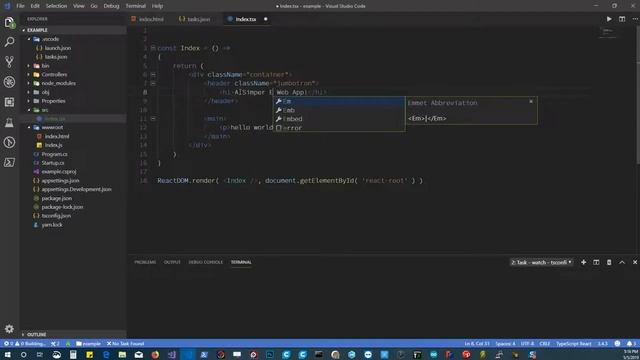
Task: Open the Manage settings gear
Action: (9, 329)
